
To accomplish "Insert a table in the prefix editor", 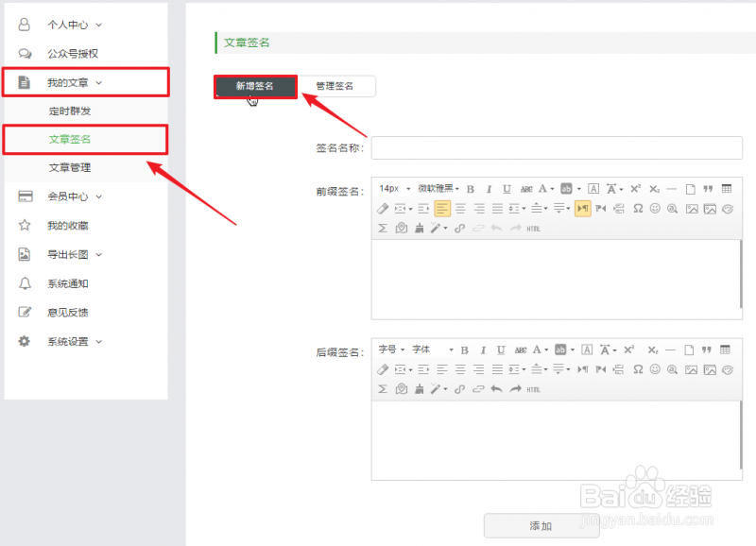I will coord(726,189).
